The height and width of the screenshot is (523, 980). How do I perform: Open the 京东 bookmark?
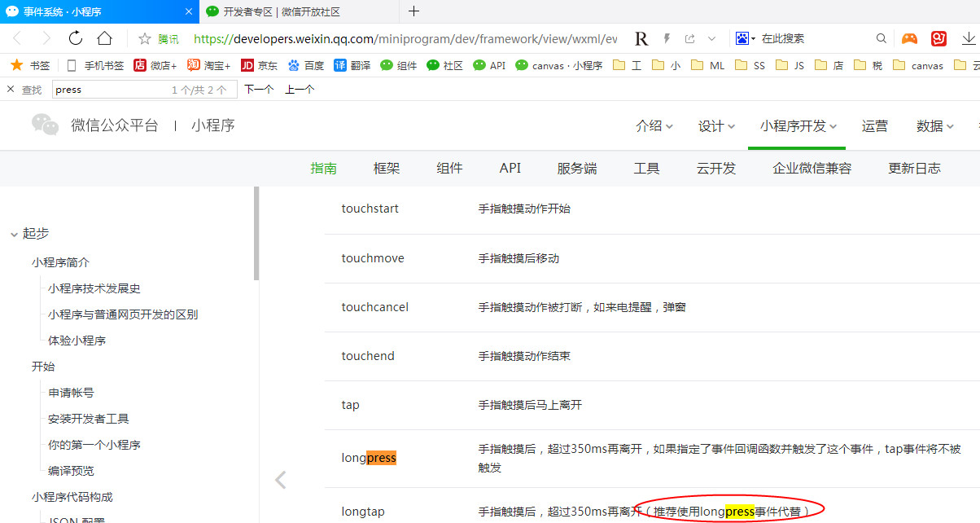tap(259, 65)
